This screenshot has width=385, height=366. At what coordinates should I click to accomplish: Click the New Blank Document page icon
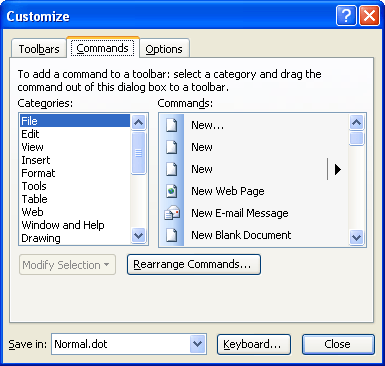click(x=172, y=235)
